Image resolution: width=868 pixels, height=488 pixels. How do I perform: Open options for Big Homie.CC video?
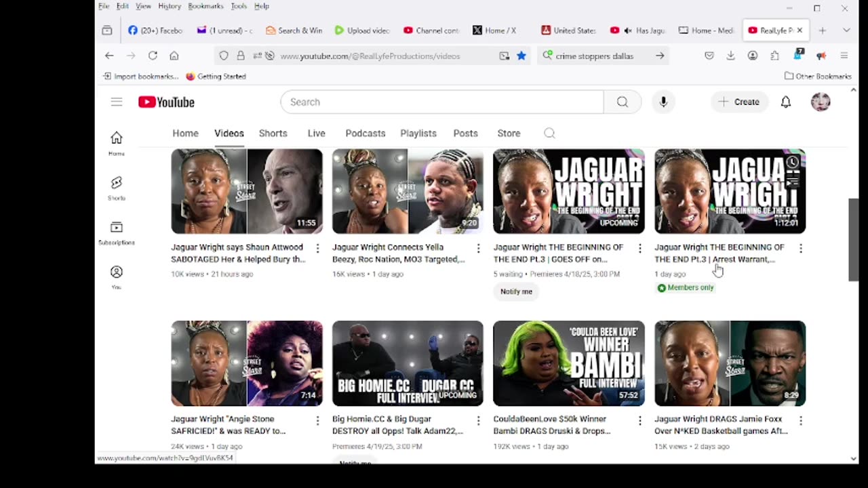pyautogui.click(x=478, y=421)
